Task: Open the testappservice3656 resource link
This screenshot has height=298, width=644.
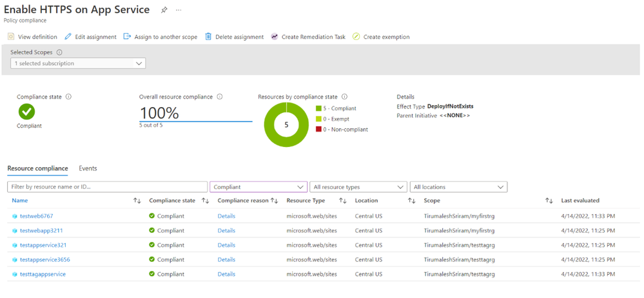Action: tap(44, 260)
